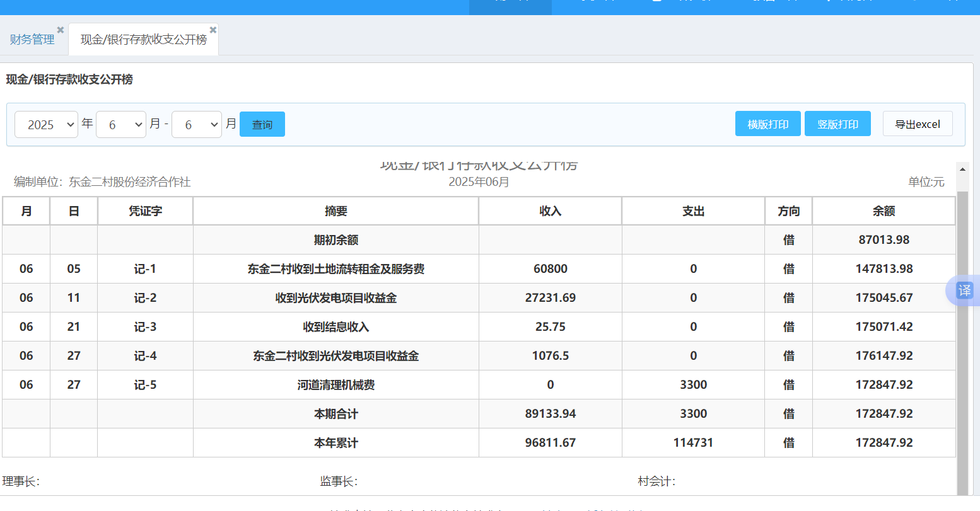The image size is (980, 511).
Task: Export the report with 导出excel
Action: click(918, 124)
